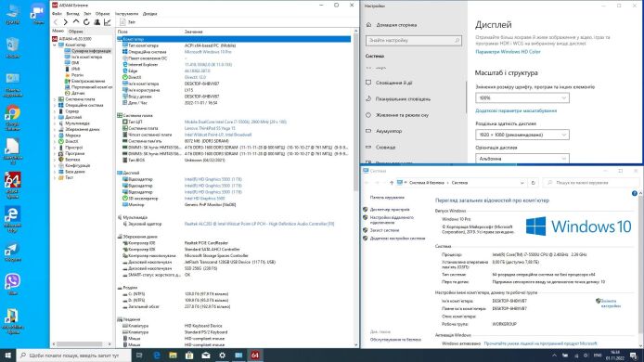The height and width of the screenshot is (362, 644).
Task: Click the AIDA64 forward navigation arrow
Action: pos(65,22)
